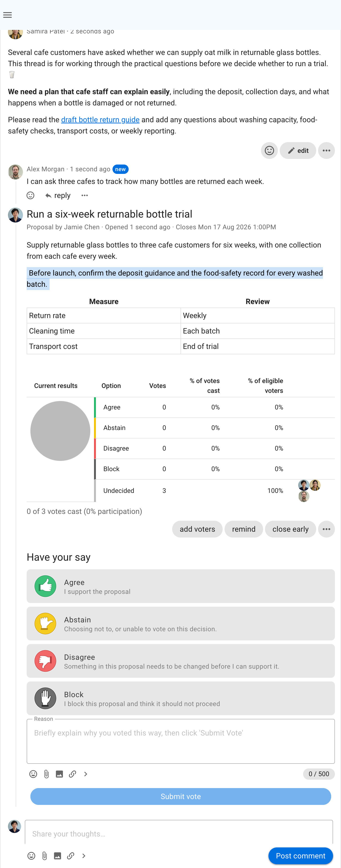Viewport: 341px width, 868px height.
Task: Open more options on Alex Morgan's comment
Action: (x=85, y=195)
